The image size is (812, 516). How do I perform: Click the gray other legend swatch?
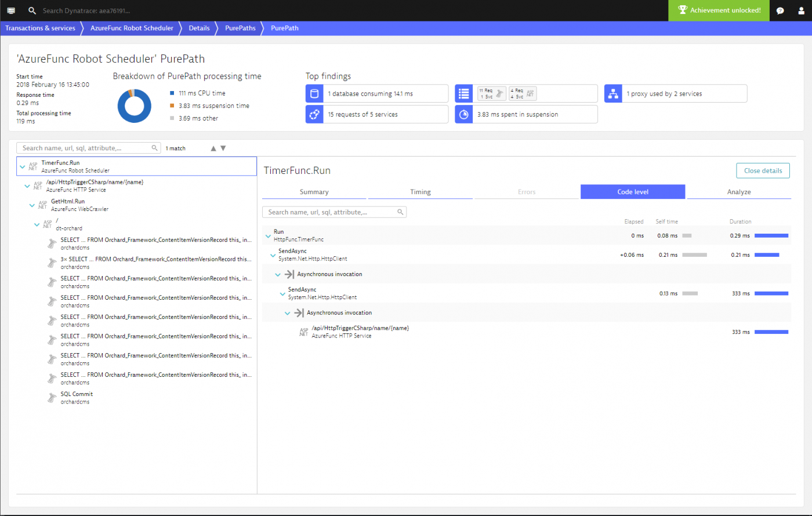[172, 118]
